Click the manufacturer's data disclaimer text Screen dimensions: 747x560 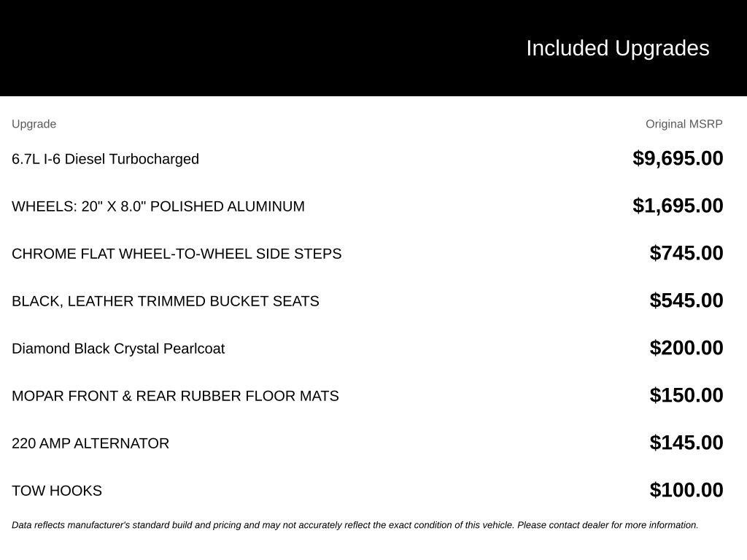[x=355, y=525]
